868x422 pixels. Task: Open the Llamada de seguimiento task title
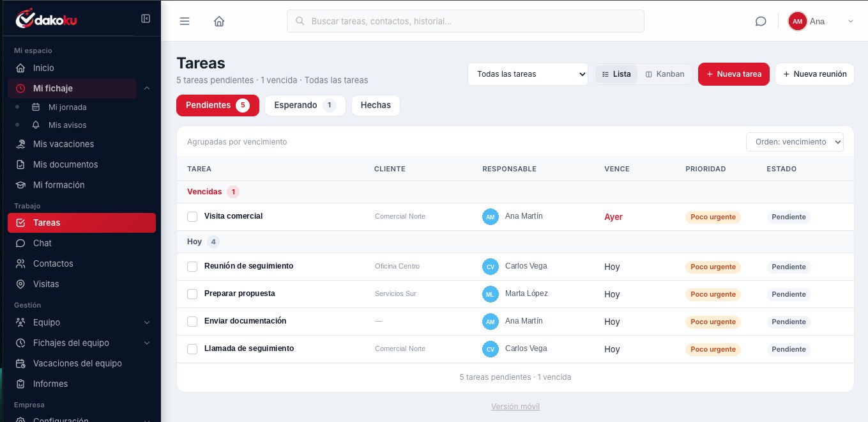(249, 348)
